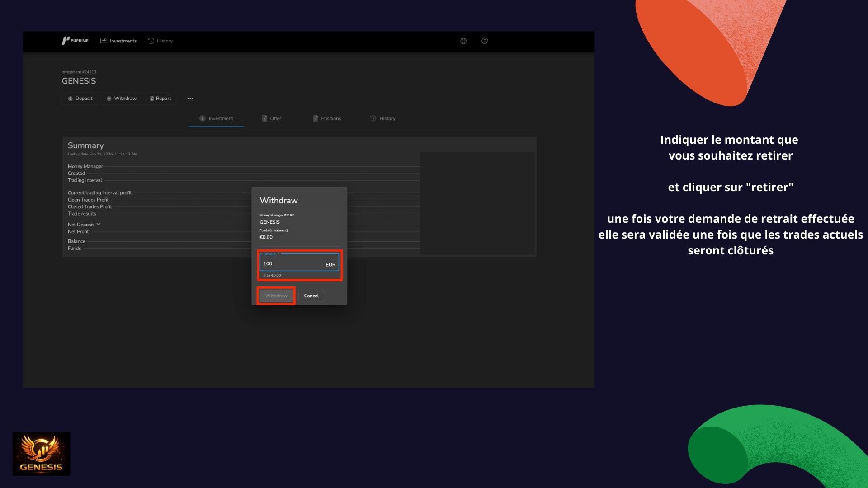
Task: Click the Deposit button
Action: (80, 99)
